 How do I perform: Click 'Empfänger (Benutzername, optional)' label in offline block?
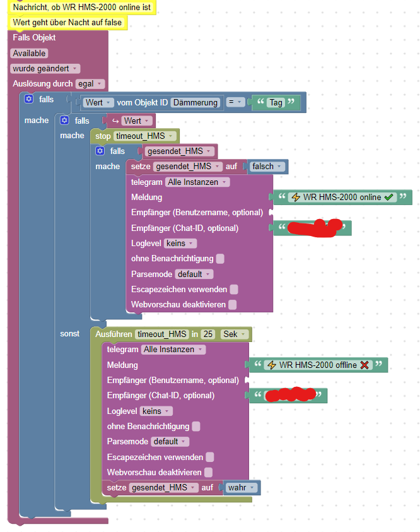[173, 381]
